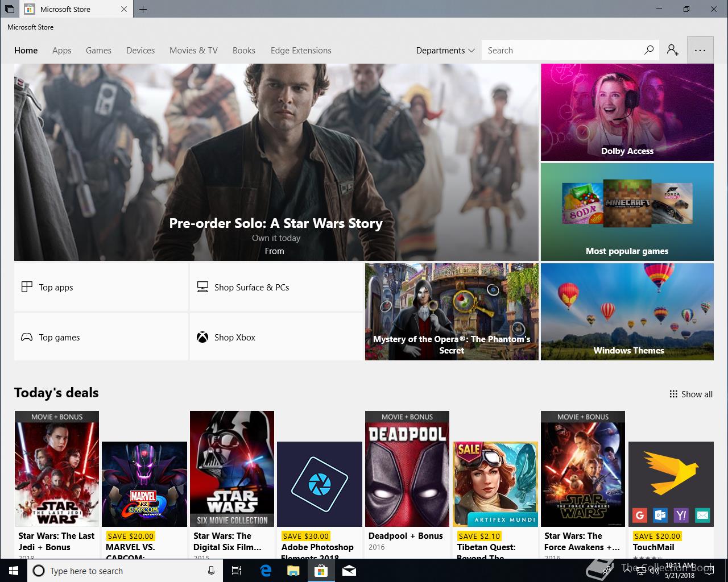Image resolution: width=728 pixels, height=582 pixels.
Task: Open the Books tab
Action: [244, 50]
